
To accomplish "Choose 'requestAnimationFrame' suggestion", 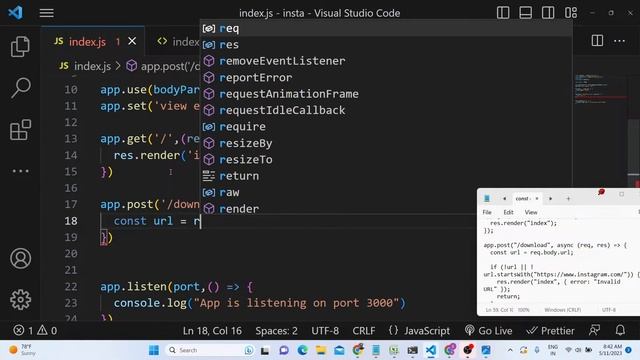I will coord(385,94).
